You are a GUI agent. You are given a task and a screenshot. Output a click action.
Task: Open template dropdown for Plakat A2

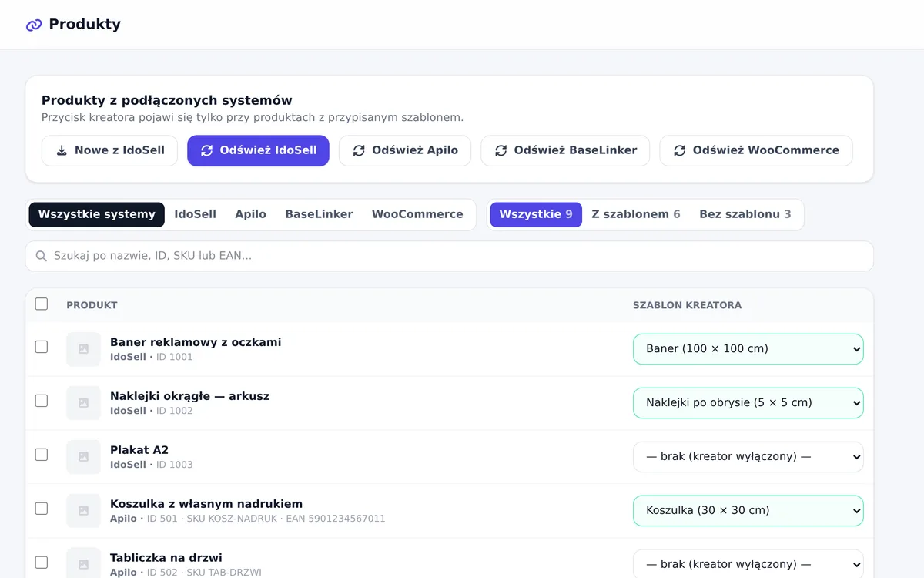[x=748, y=457]
